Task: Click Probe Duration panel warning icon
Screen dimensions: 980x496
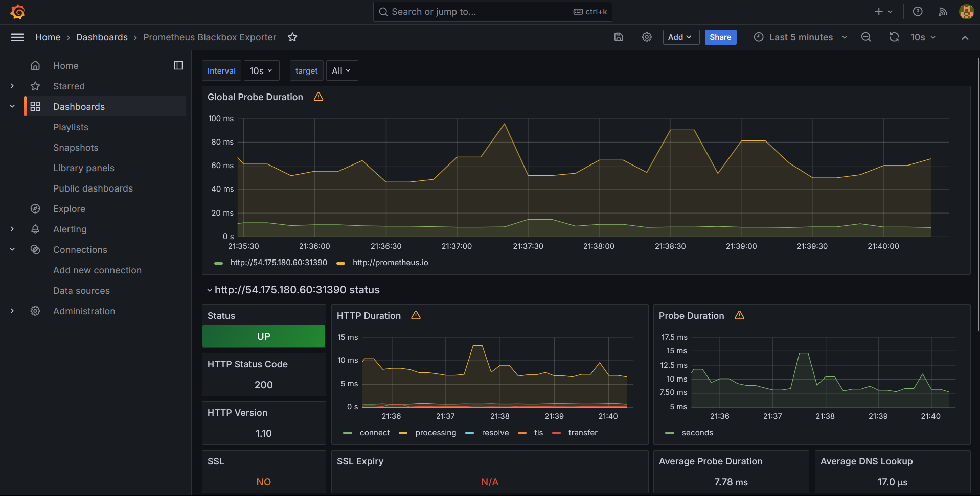Action: coord(740,316)
